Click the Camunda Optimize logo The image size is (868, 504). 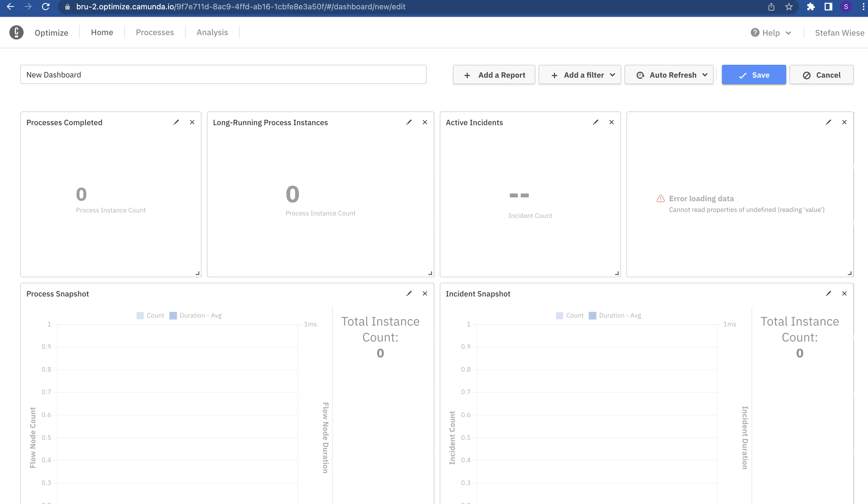pyautogui.click(x=16, y=32)
